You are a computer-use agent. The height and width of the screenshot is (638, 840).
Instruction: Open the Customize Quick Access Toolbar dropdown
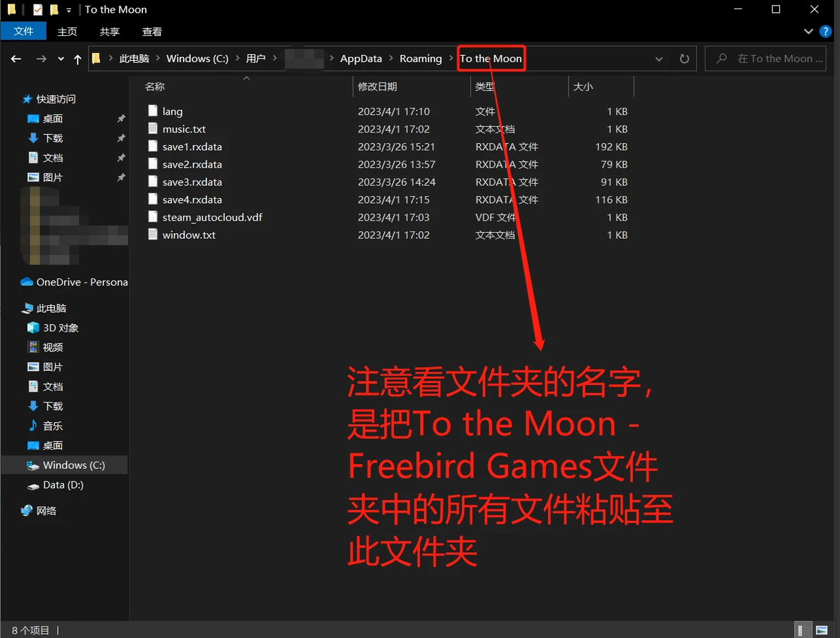[68, 10]
